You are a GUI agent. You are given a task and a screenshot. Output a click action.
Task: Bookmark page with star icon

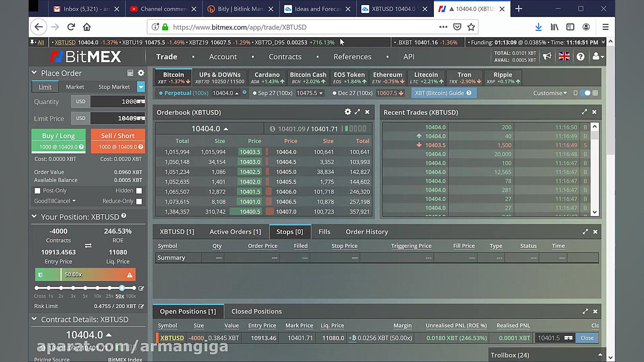[x=471, y=27]
